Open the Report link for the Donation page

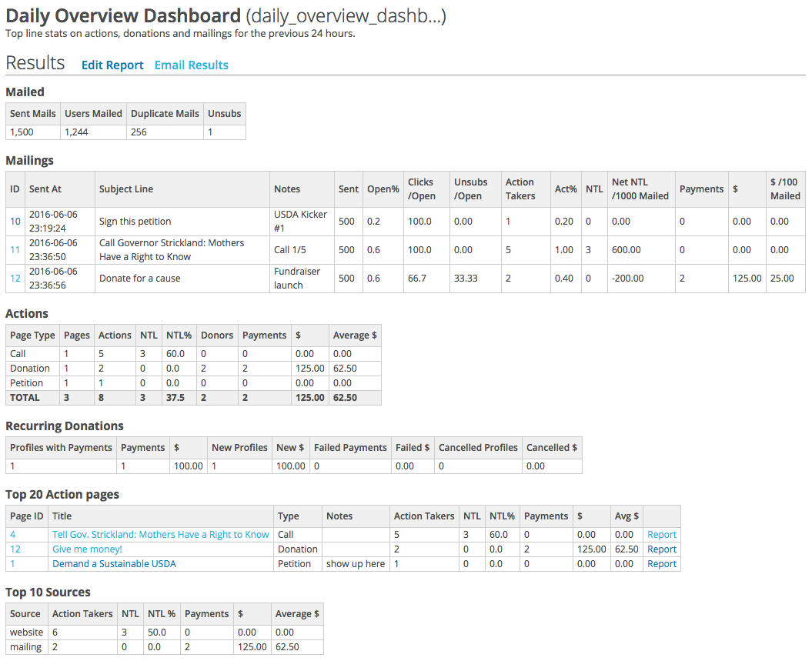tap(661, 549)
